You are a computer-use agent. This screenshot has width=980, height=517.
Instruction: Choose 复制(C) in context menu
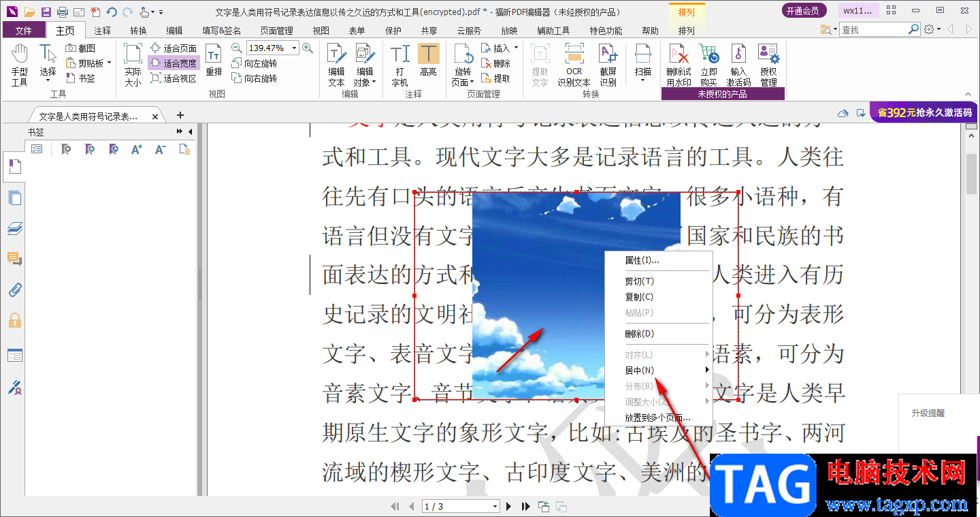click(659, 297)
